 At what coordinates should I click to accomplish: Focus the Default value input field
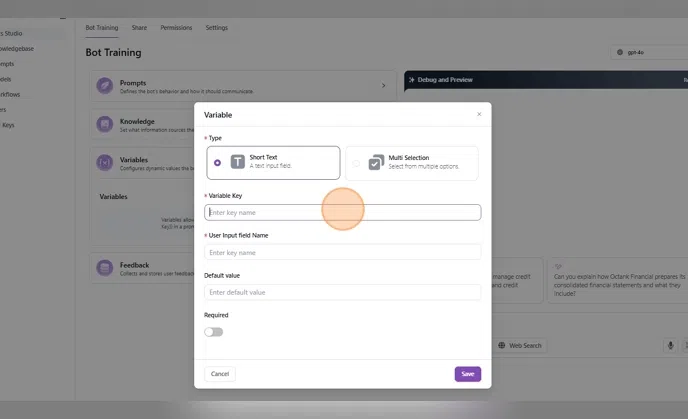[342, 293]
